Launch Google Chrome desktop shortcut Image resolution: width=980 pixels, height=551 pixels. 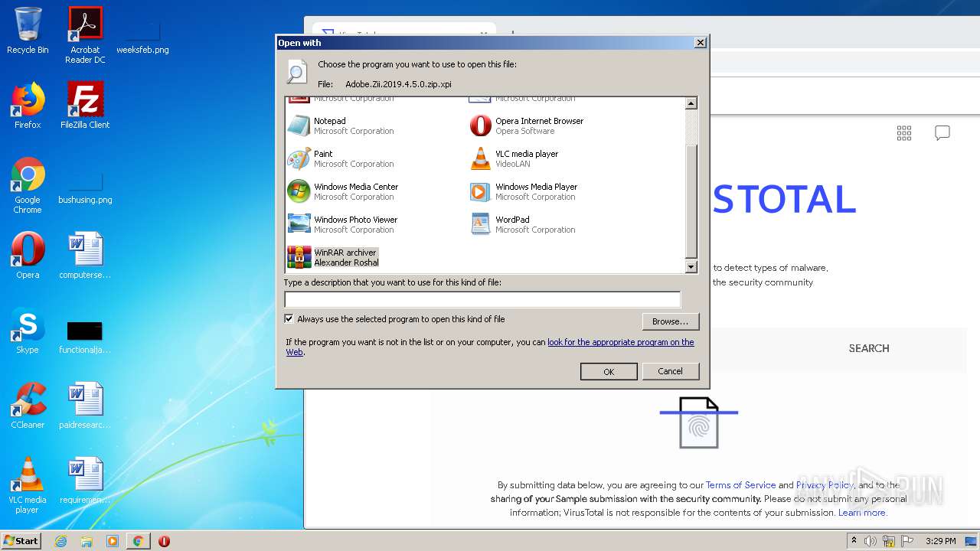[28, 185]
